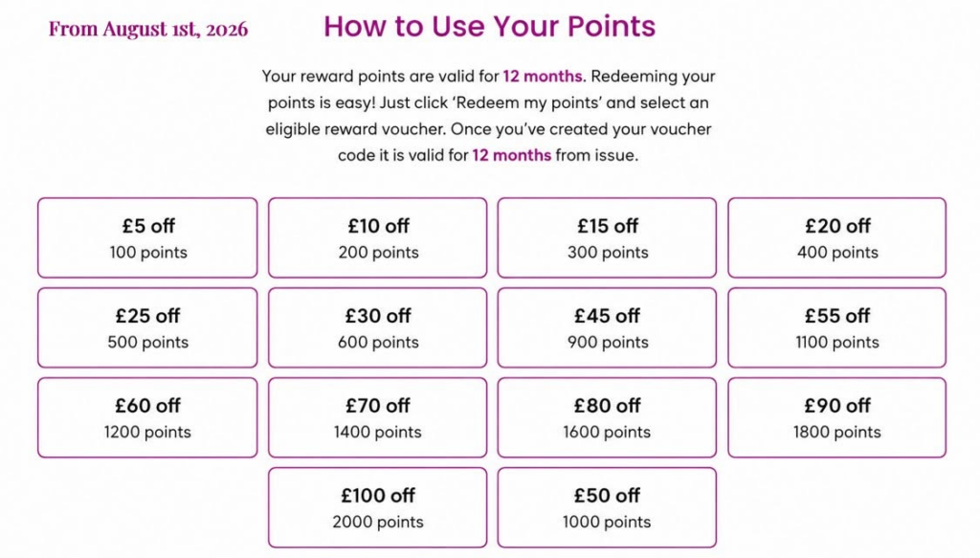Click the £30 off 600 points voucher
Screen dimensions: 980x558
point(377,327)
